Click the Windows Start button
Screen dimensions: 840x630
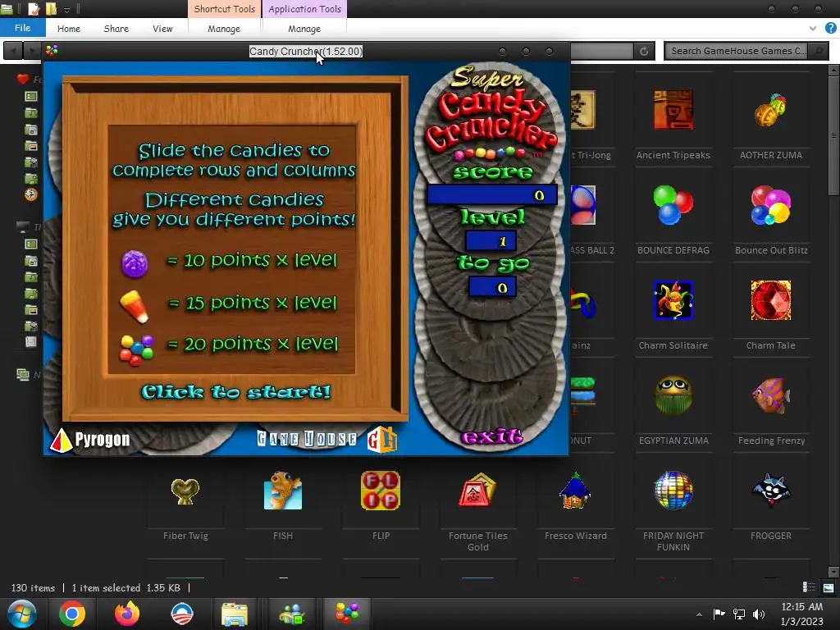pos(21,614)
